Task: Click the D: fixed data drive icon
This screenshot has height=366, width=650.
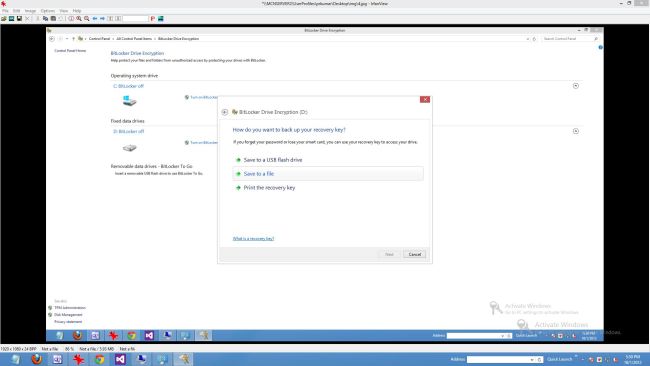Action: (x=129, y=148)
